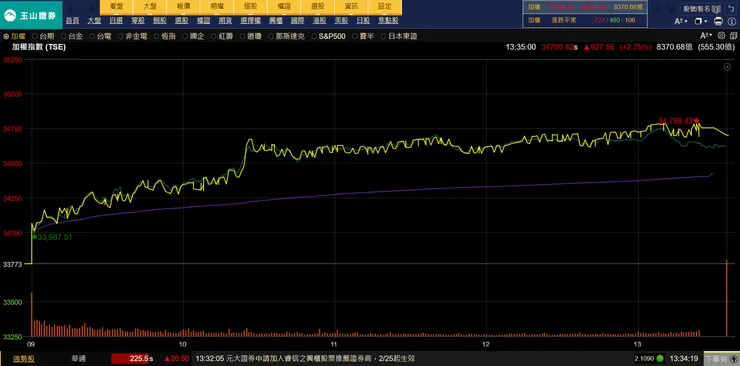Viewport: 740px width, 366px height.
Task: Click the 華通 stock name in status bar
Action: pyautogui.click(x=78, y=359)
